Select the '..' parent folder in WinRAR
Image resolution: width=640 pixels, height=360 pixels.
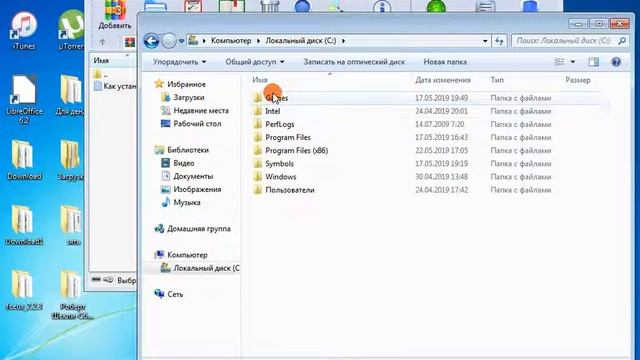click(x=101, y=74)
